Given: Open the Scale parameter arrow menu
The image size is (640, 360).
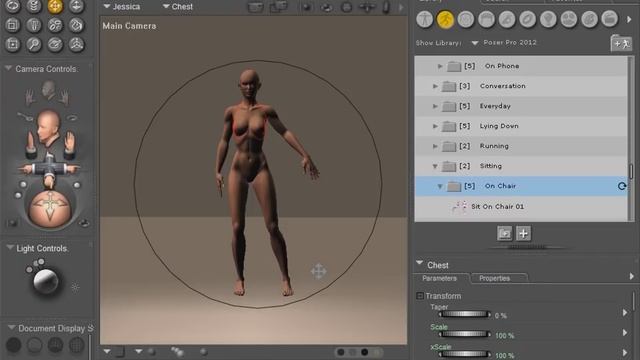Looking at the screenshot, I should tap(625, 333).
